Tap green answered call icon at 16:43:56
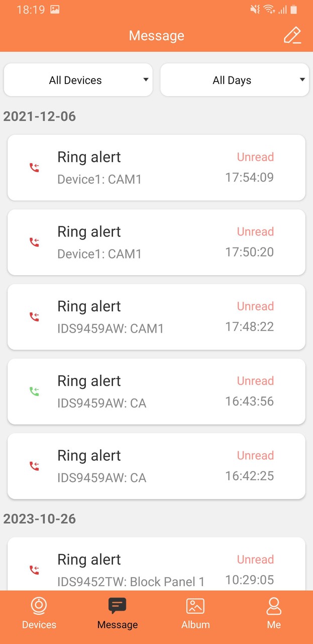Viewport: 313px width, 644px height. [34, 391]
